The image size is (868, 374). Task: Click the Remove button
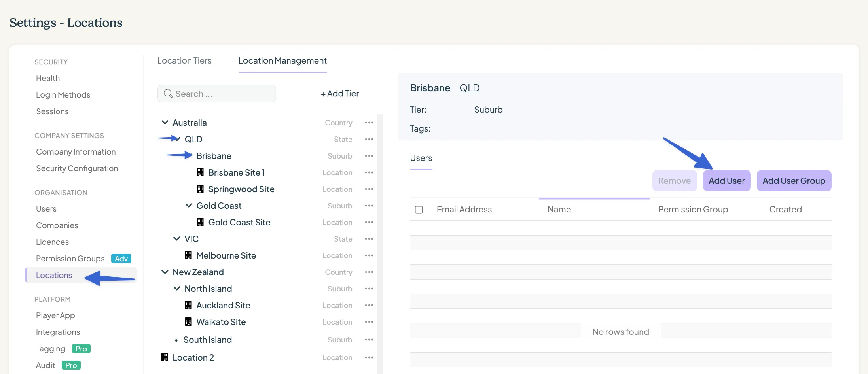(x=675, y=181)
